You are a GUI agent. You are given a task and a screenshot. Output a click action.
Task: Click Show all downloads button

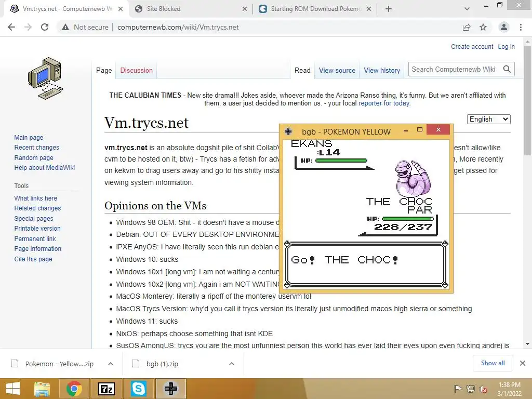tap(493, 363)
